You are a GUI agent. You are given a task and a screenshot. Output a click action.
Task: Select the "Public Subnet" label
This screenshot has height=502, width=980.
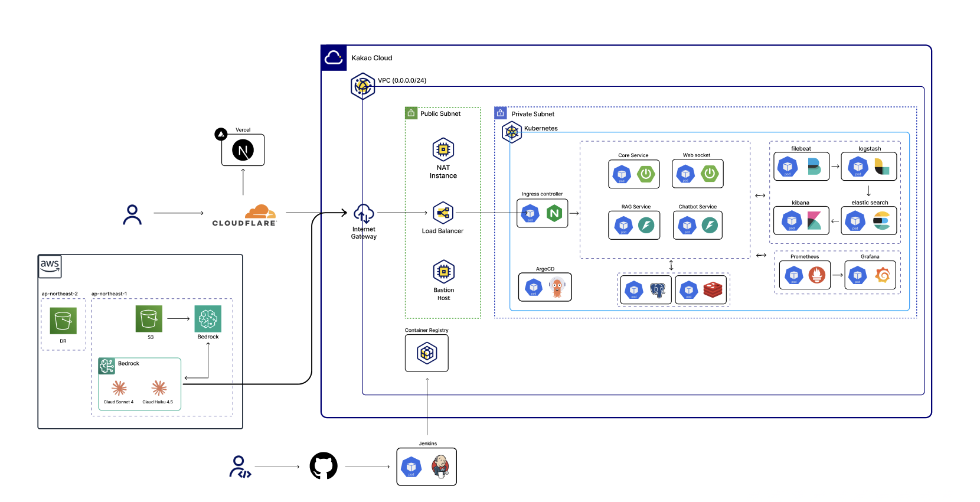tap(440, 113)
